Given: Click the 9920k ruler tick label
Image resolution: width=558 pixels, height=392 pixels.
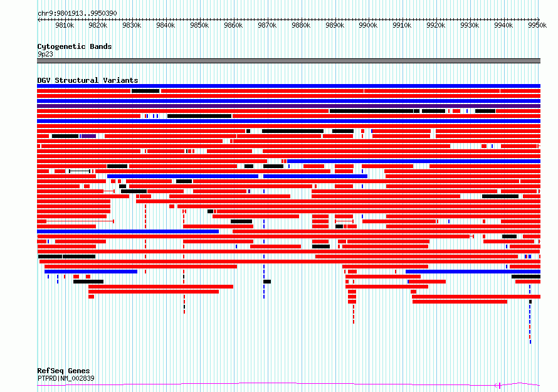Looking at the screenshot, I should [436, 25].
